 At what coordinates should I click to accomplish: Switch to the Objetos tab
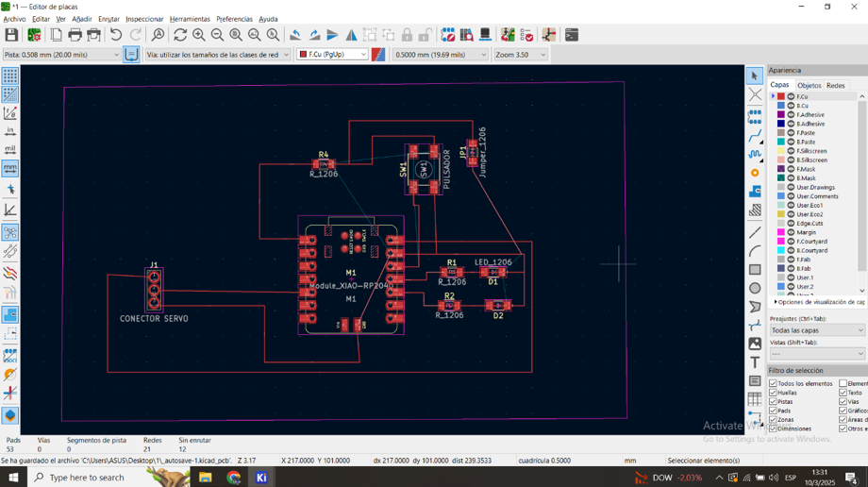tap(809, 85)
